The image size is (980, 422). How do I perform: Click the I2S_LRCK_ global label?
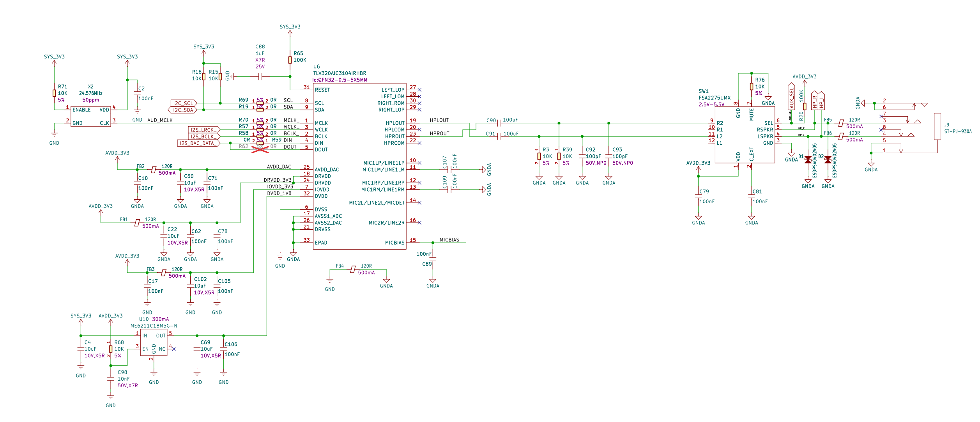tap(203, 130)
